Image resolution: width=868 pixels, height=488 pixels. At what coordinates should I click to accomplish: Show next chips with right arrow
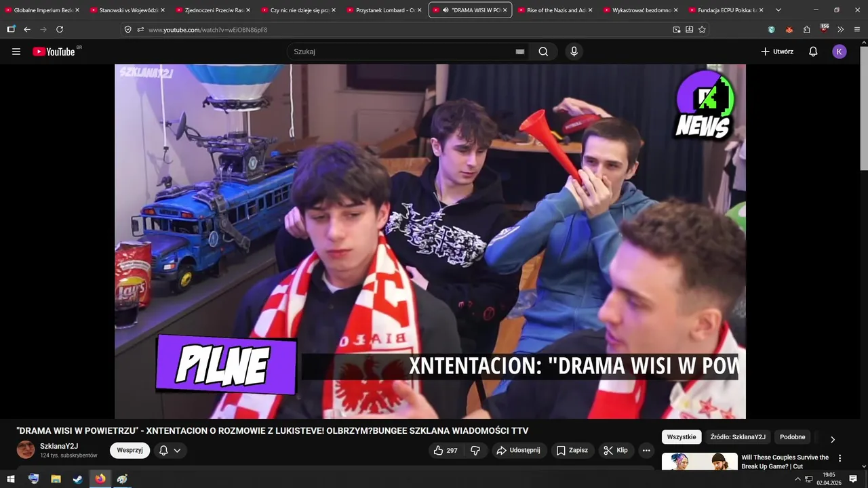833,439
